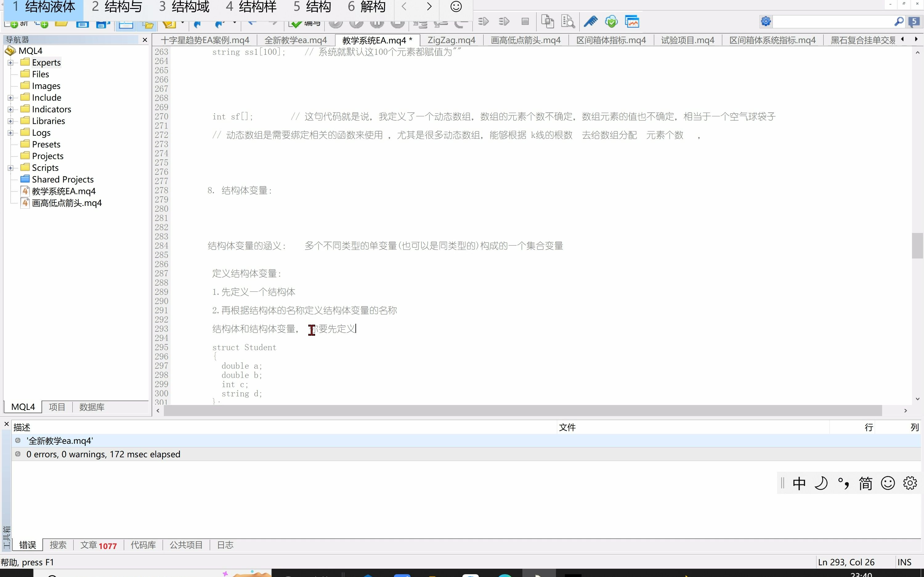Click the find-in-files magnifier document icon
This screenshot has height=577, width=924.
click(568, 21)
